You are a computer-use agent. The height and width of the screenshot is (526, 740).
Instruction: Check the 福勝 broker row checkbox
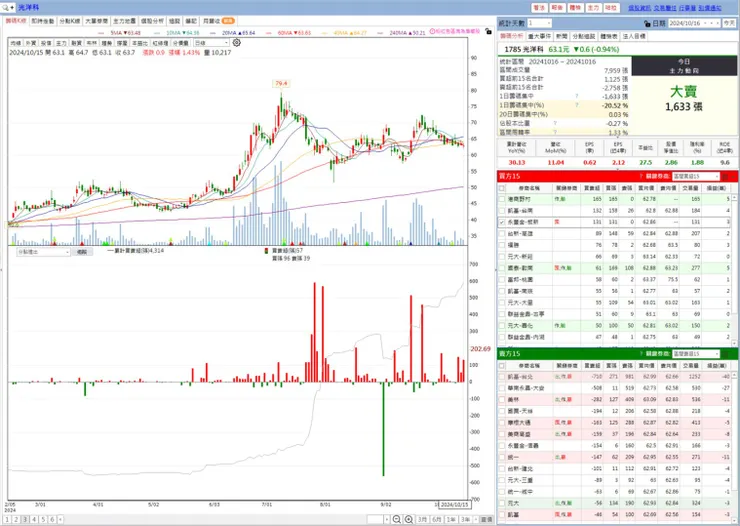502,245
